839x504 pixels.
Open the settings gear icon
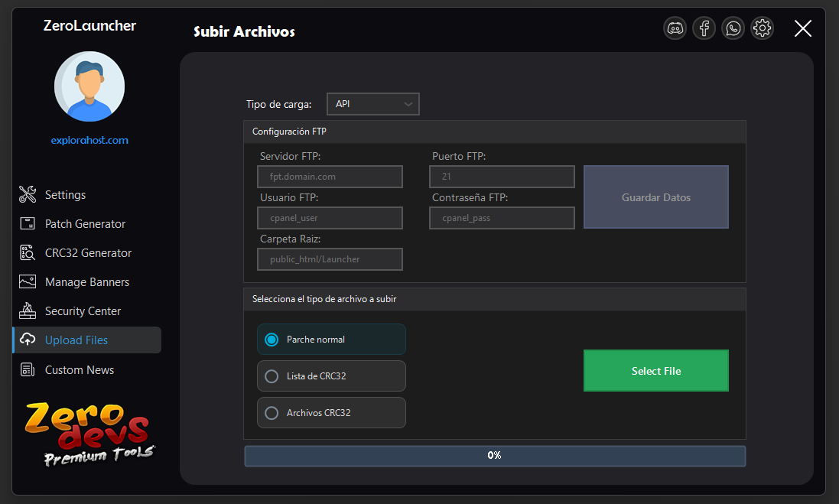coord(762,28)
